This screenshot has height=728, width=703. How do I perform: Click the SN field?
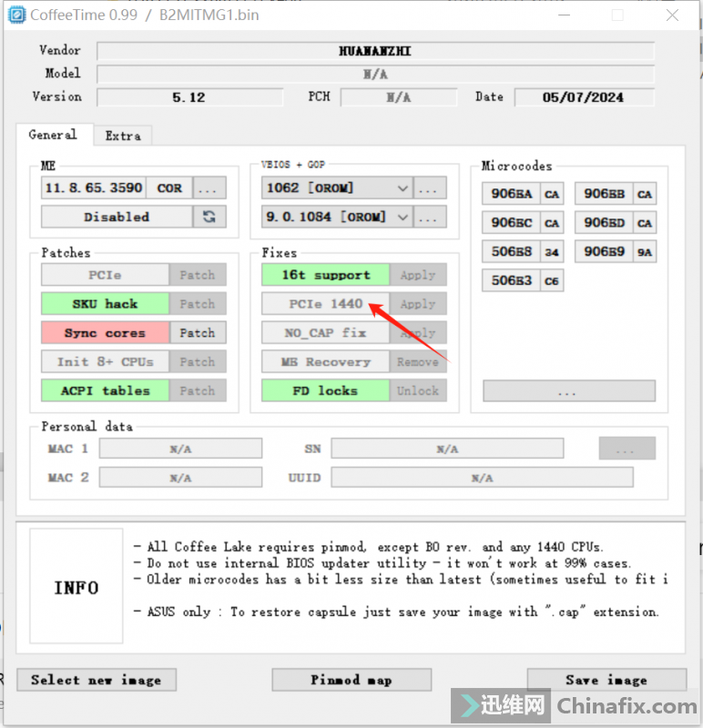tap(447, 449)
